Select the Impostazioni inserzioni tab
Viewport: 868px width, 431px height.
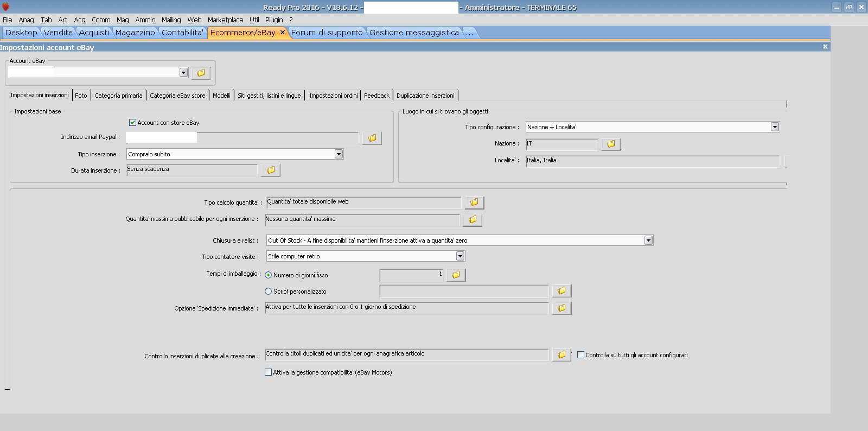[40, 95]
